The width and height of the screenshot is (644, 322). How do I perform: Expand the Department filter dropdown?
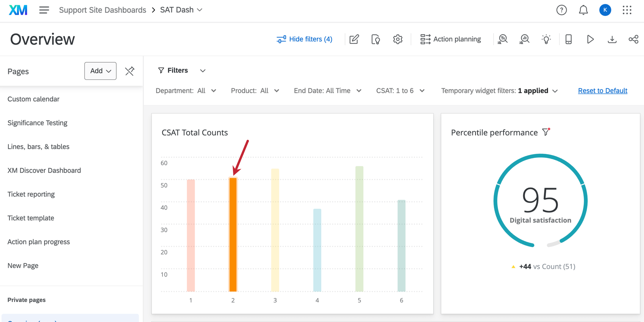186,91
